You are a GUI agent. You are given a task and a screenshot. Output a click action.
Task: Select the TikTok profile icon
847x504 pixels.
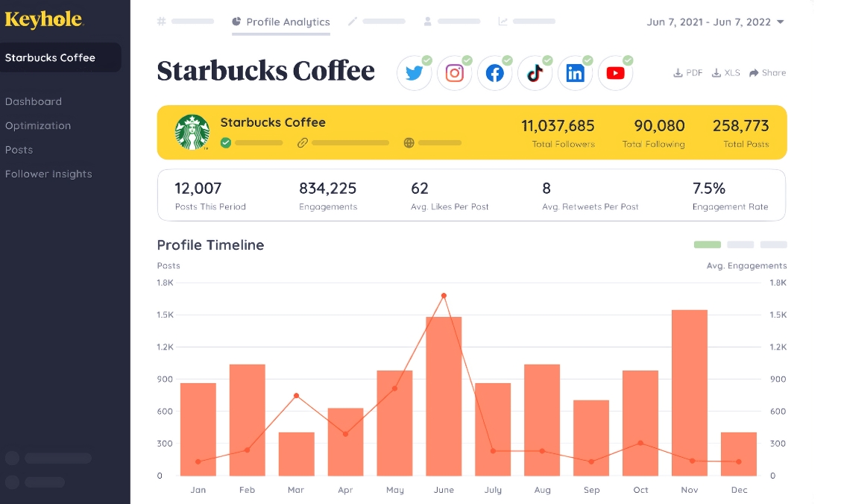pos(535,73)
